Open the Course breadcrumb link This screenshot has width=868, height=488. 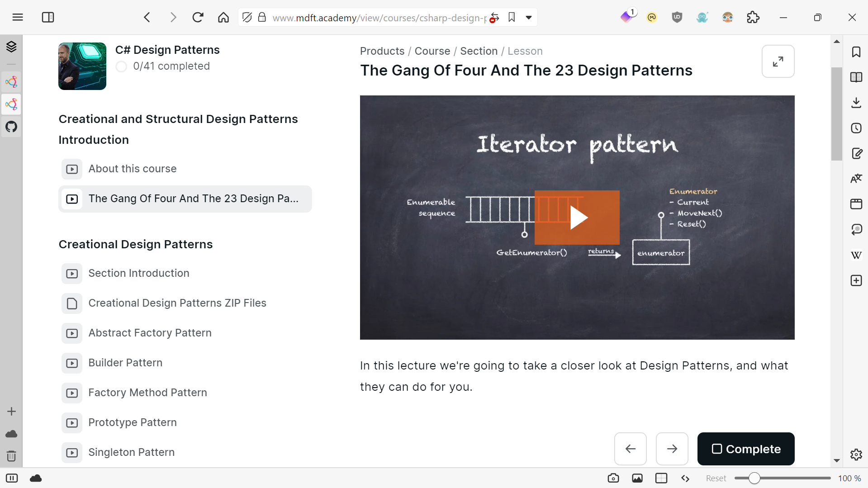point(432,51)
